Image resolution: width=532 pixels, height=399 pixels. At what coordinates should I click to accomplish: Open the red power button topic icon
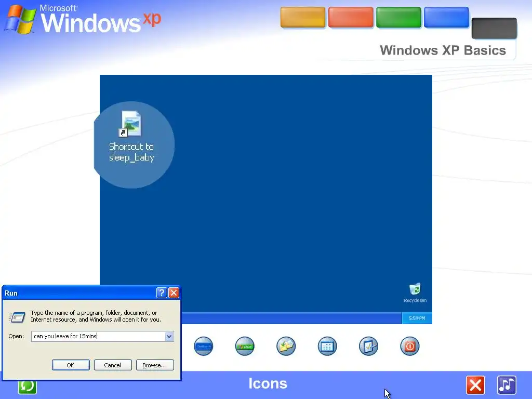(x=410, y=346)
